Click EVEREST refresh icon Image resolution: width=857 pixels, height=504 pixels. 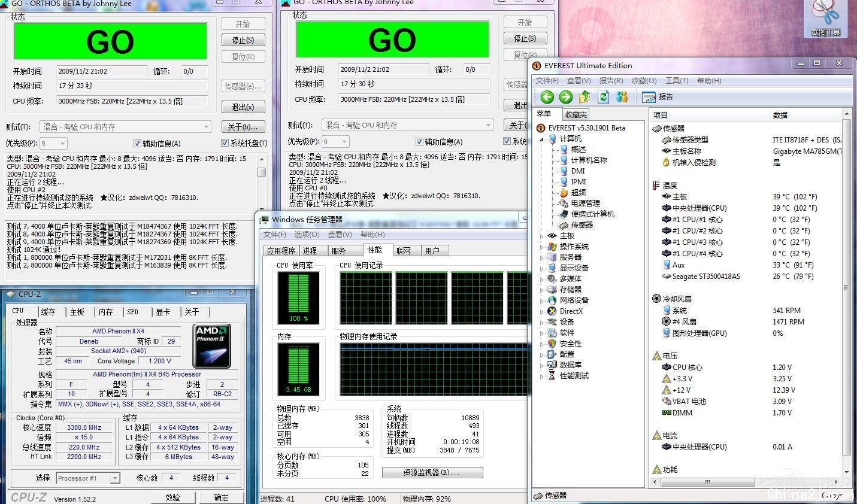tap(603, 97)
